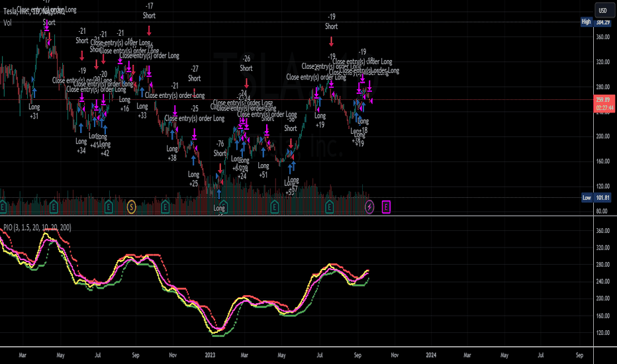The image size is (617, 364).
Task: Open the USD currency selector
Action: [x=603, y=10]
